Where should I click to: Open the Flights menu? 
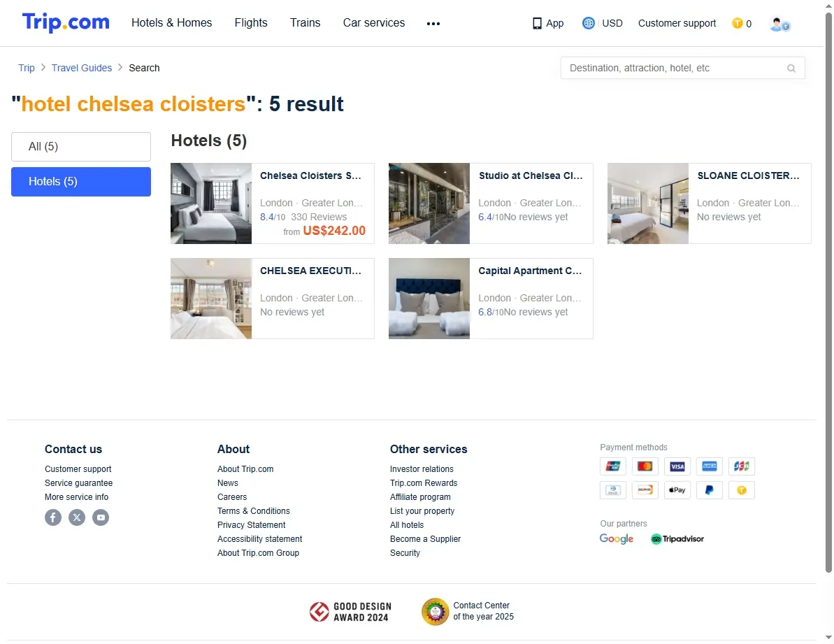[x=251, y=23]
